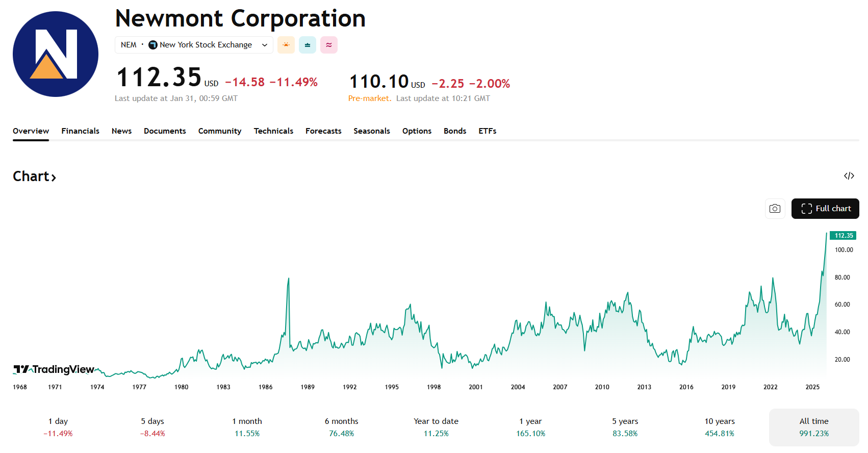868x453 pixels.
Task: Open the Bonds tab
Action: point(455,131)
